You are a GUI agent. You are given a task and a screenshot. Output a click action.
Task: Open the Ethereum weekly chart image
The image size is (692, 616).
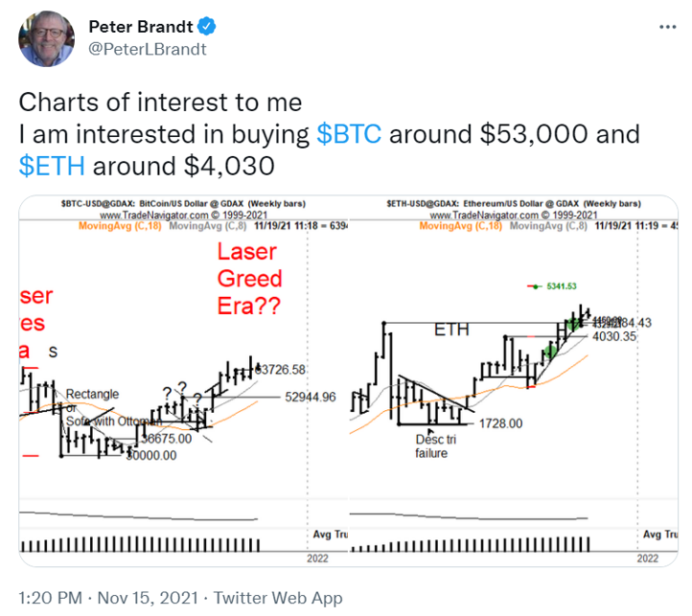coord(514,381)
